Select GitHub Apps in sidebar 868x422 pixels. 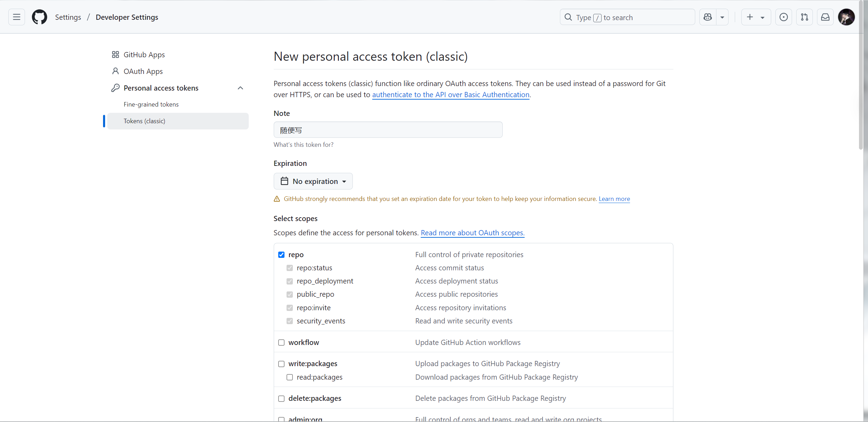point(144,55)
